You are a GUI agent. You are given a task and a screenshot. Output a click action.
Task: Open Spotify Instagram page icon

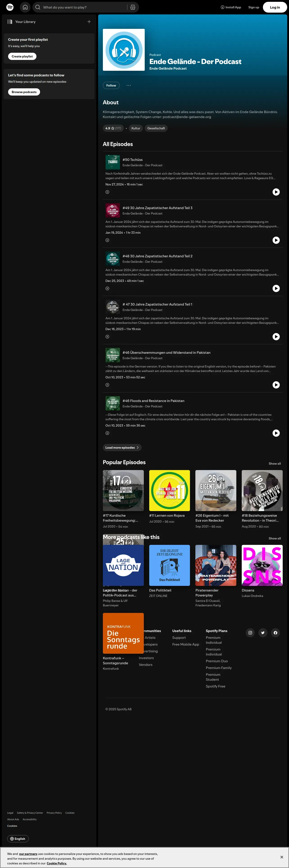[x=250, y=633]
